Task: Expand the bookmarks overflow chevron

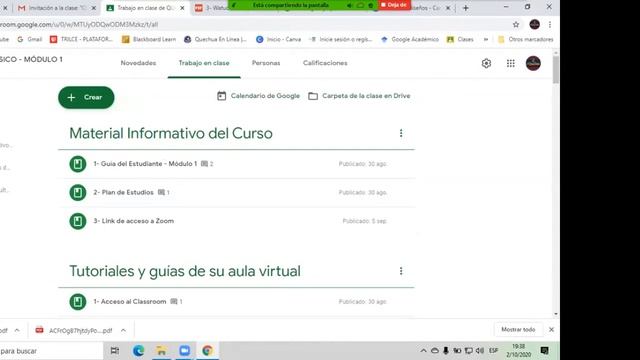Action: 486,39
